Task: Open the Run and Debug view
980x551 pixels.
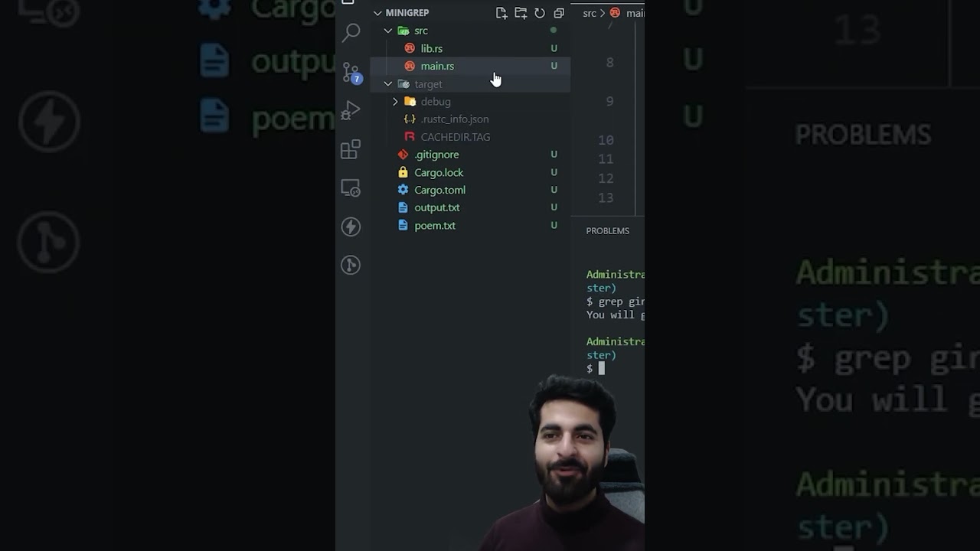Action: point(351,111)
